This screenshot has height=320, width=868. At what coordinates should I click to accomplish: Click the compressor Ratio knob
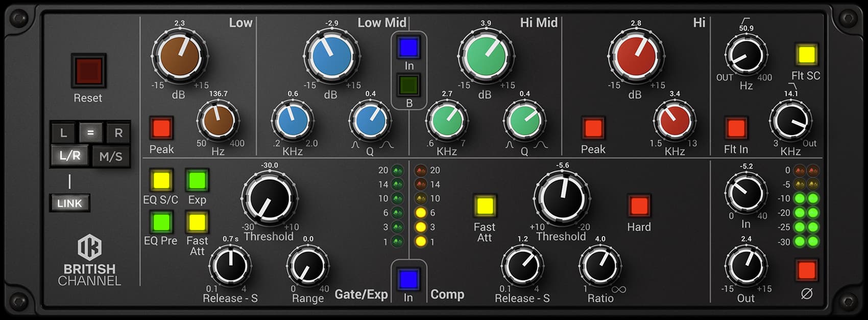coord(599,266)
